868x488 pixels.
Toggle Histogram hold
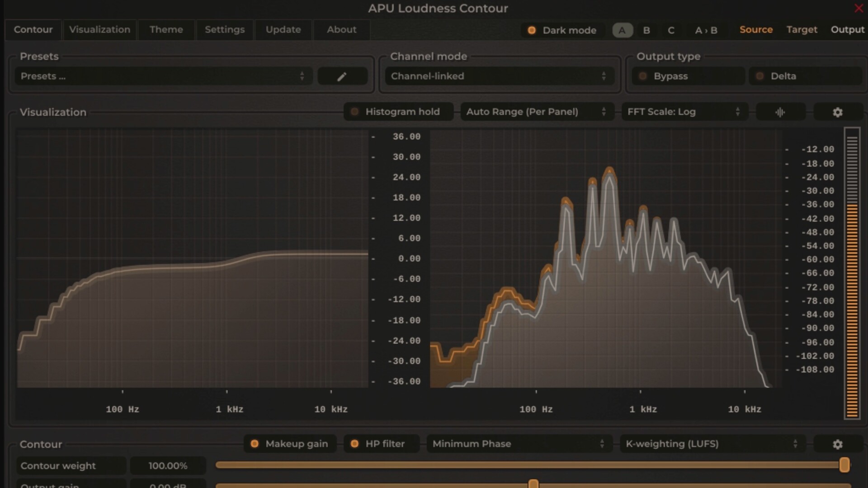pos(398,112)
